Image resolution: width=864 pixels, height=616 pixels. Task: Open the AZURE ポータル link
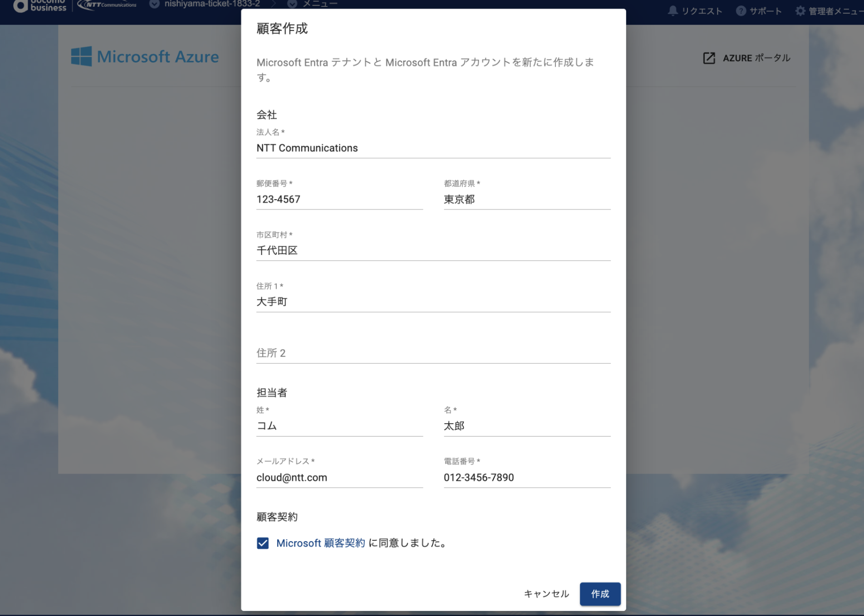coord(746,58)
